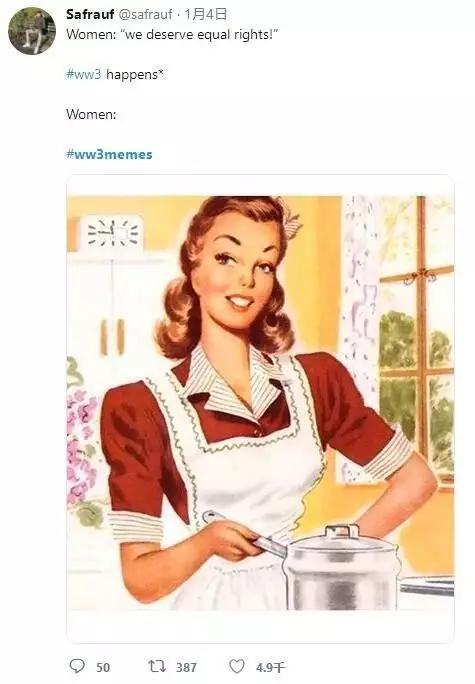Like the tweet with the heart icon
475x684 pixels.
237,666
